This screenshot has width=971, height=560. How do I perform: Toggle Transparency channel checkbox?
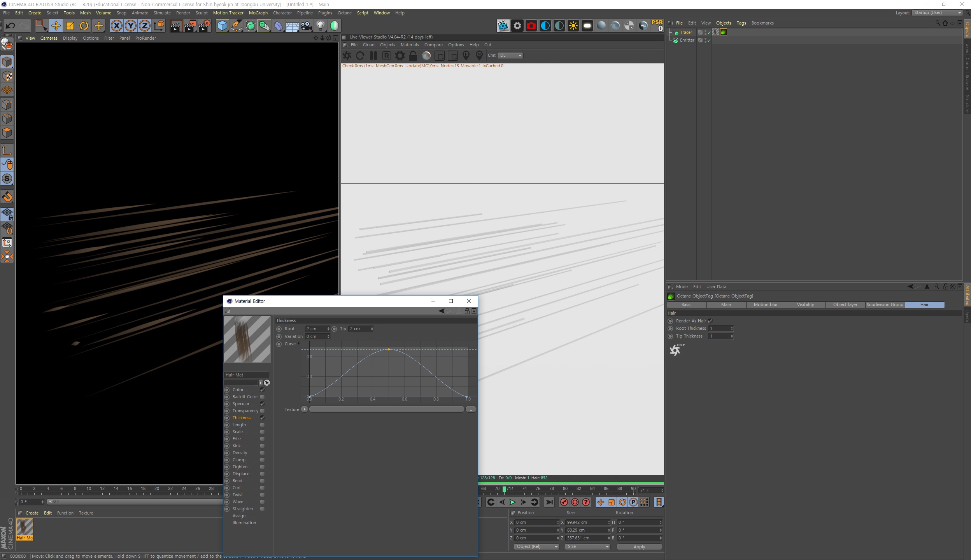point(262,410)
